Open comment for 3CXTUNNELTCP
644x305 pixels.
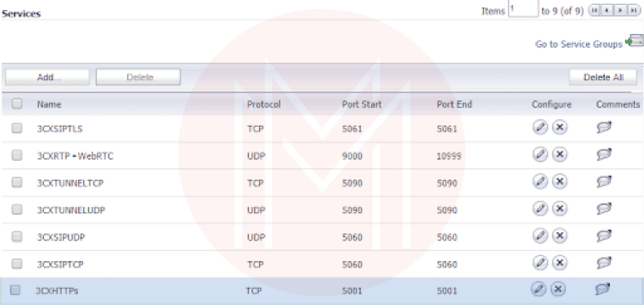(x=604, y=182)
